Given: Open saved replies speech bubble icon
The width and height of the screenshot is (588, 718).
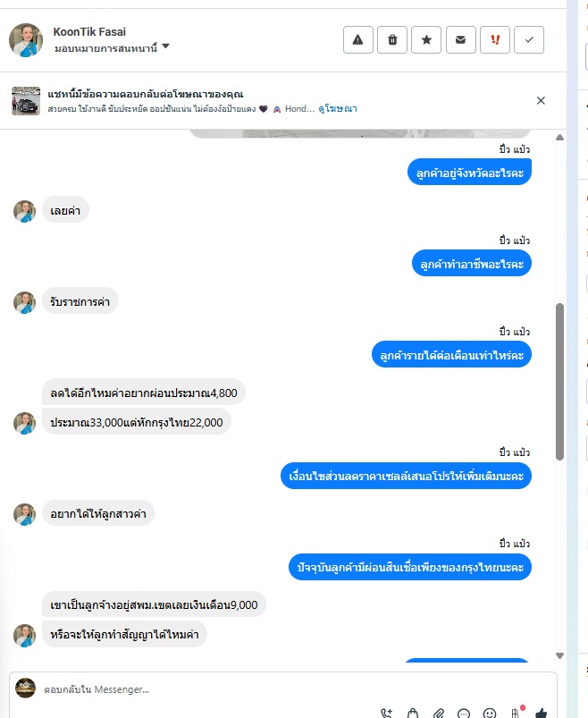Looking at the screenshot, I should coord(464,713).
